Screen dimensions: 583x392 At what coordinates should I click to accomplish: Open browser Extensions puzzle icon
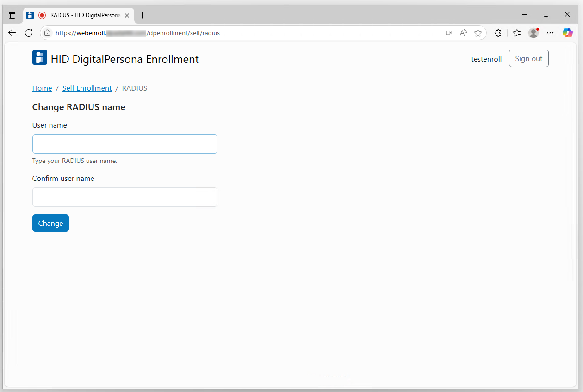tap(498, 33)
